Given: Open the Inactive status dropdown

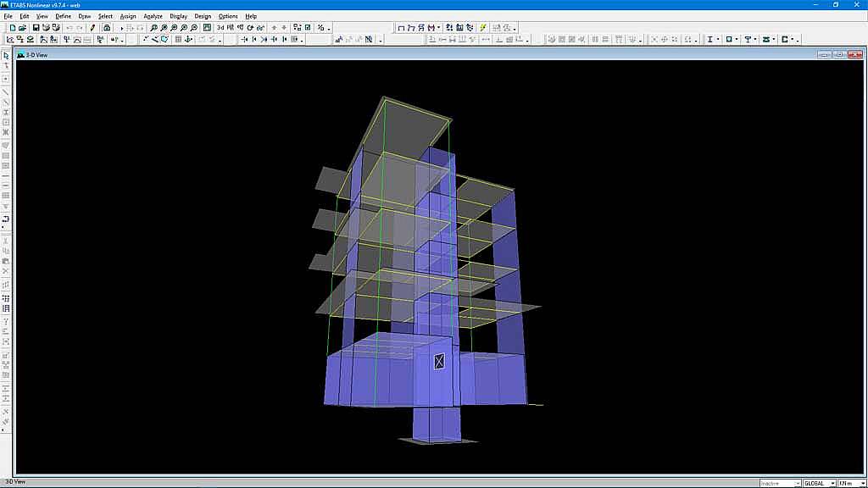Looking at the screenshot, I should (x=780, y=483).
